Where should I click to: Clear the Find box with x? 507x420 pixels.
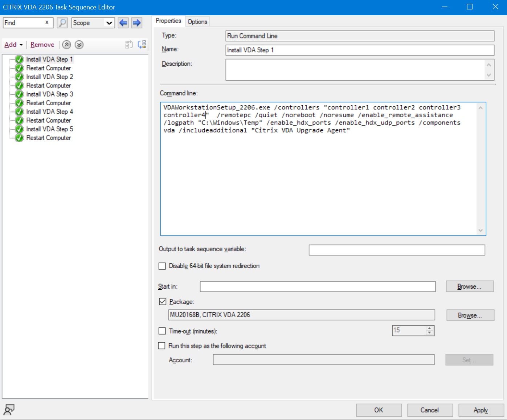tap(47, 23)
